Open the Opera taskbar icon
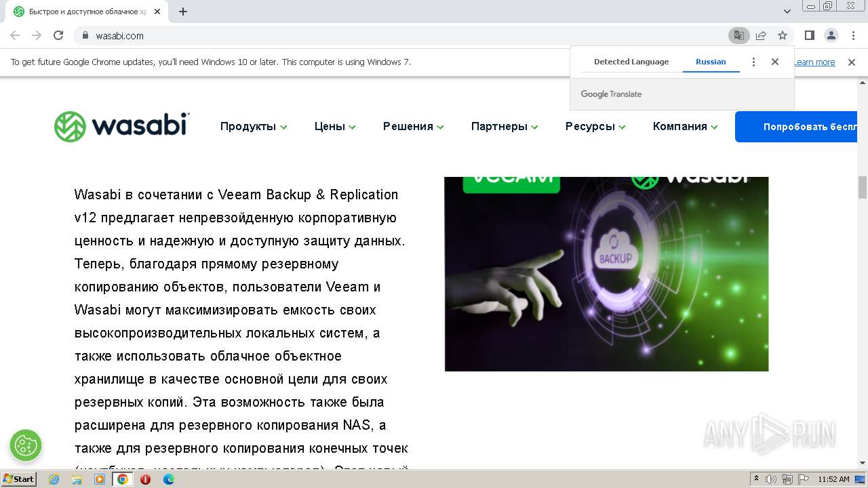Screen dimensions: 868x488 pyautogui.click(x=145, y=479)
